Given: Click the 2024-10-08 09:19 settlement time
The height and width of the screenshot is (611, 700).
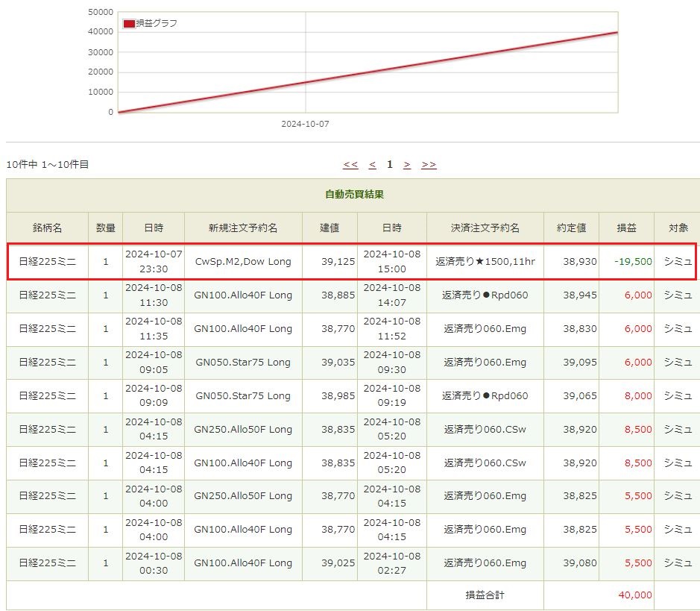Looking at the screenshot, I should click(x=392, y=395).
